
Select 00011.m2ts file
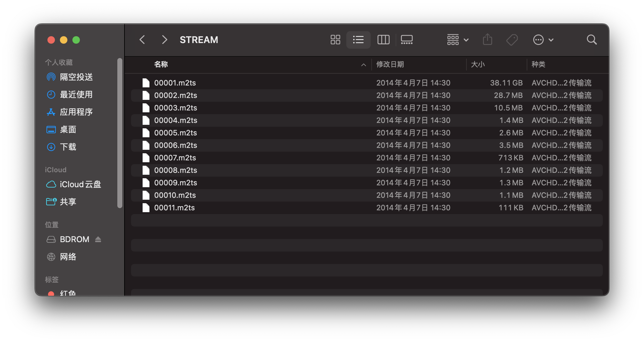[174, 208]
